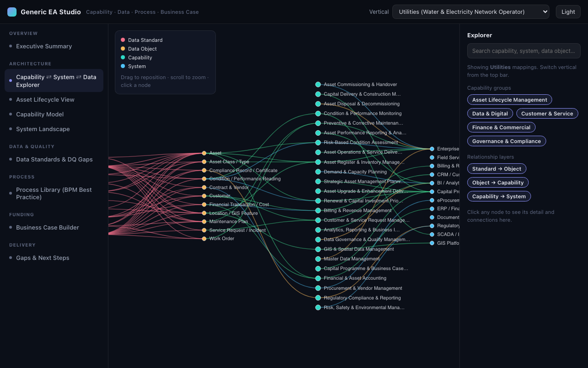Toggle Finance & Commercial group chip
588x368 pixels.
(501, 127)
